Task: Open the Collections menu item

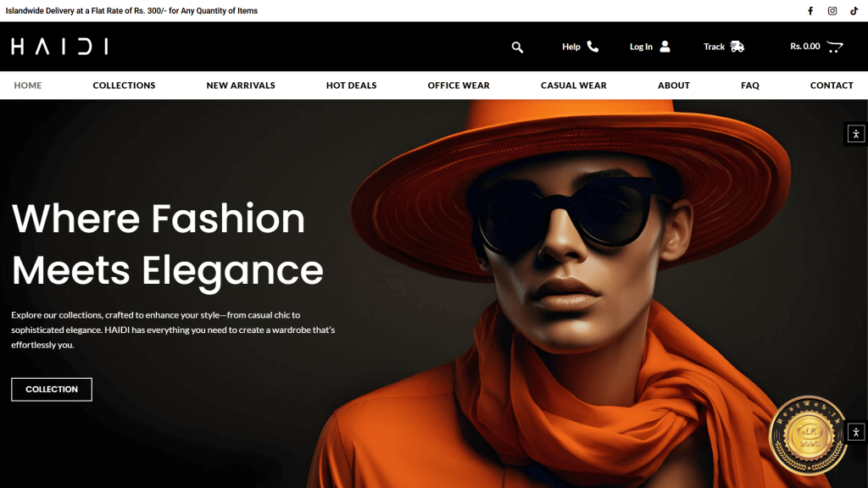Action: tap(124, 86)
